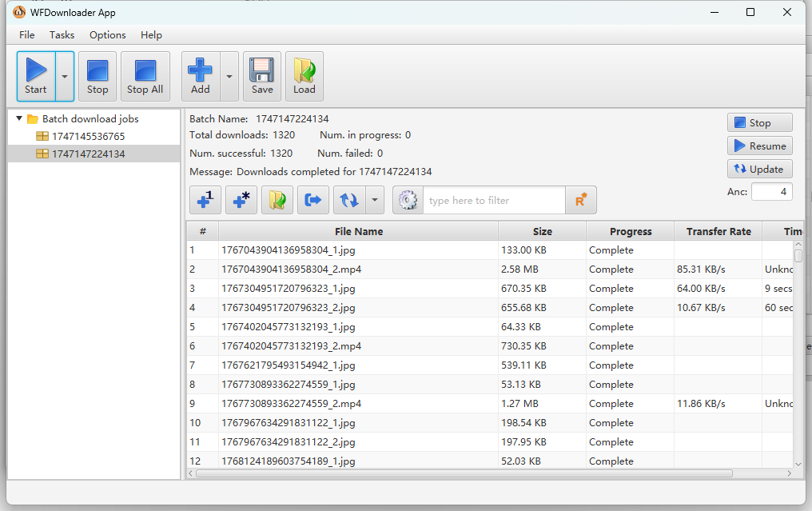This screenshot has width=812, height=511.
Task: Click the Add toolbar button
Action: coord(201,76)
